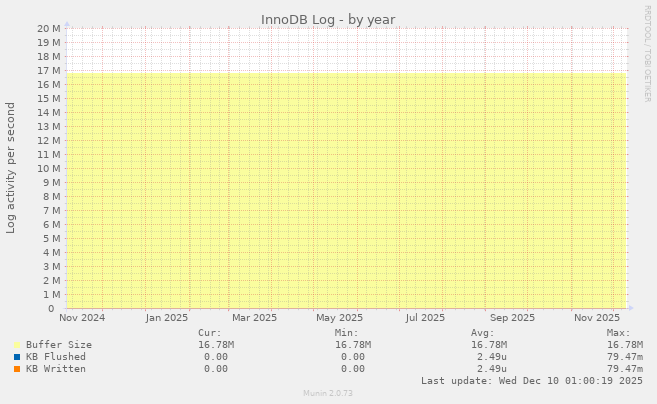Click the '20 M' y-axis label
The height and width of the screenshot is (404, 657).
click(49, 28)
